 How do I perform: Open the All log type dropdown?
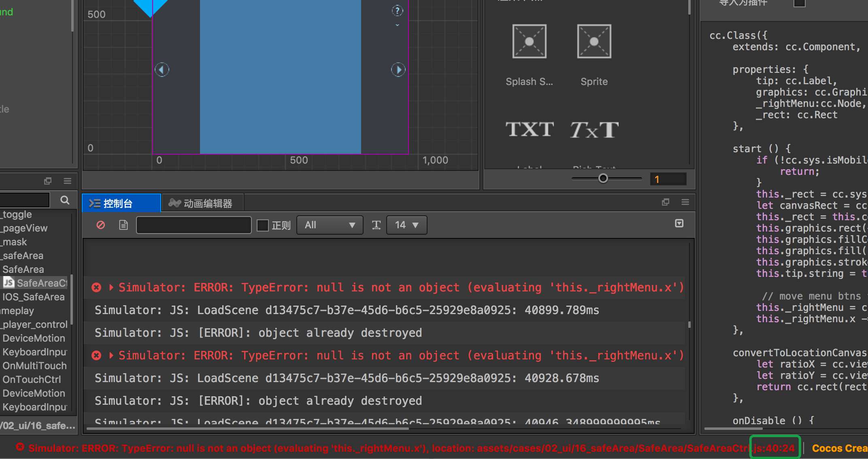coord(330,225)
